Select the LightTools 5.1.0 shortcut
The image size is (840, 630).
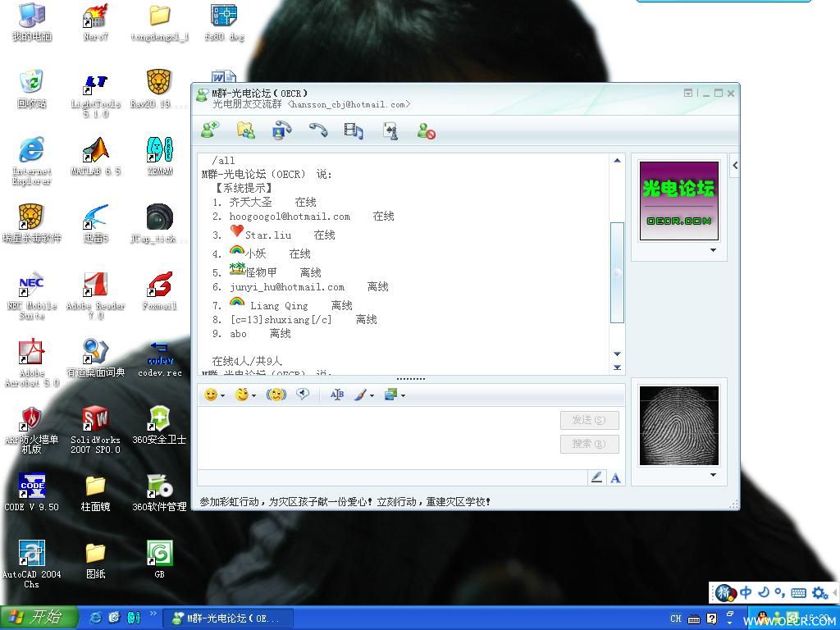(x=95, y=95)
